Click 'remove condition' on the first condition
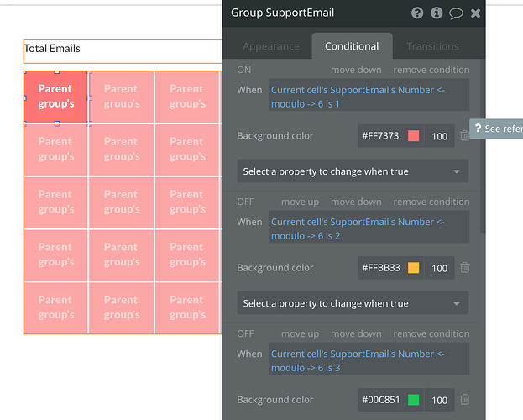Viewport: 523px width, 420px height. point(431,70)
